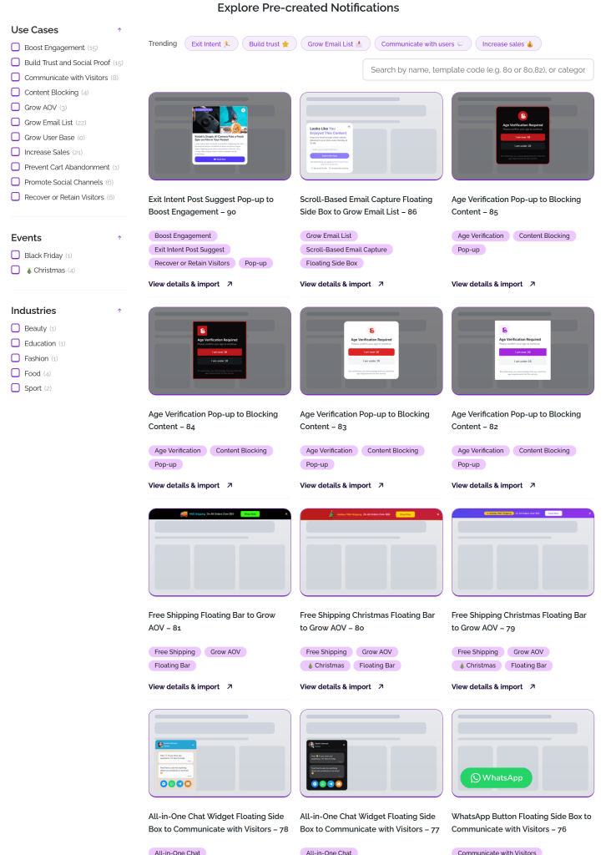Tick the Build Trust and Social Proof checkbox
The width and height of the screenshot is (616, 855).
[x=15, y=62]
